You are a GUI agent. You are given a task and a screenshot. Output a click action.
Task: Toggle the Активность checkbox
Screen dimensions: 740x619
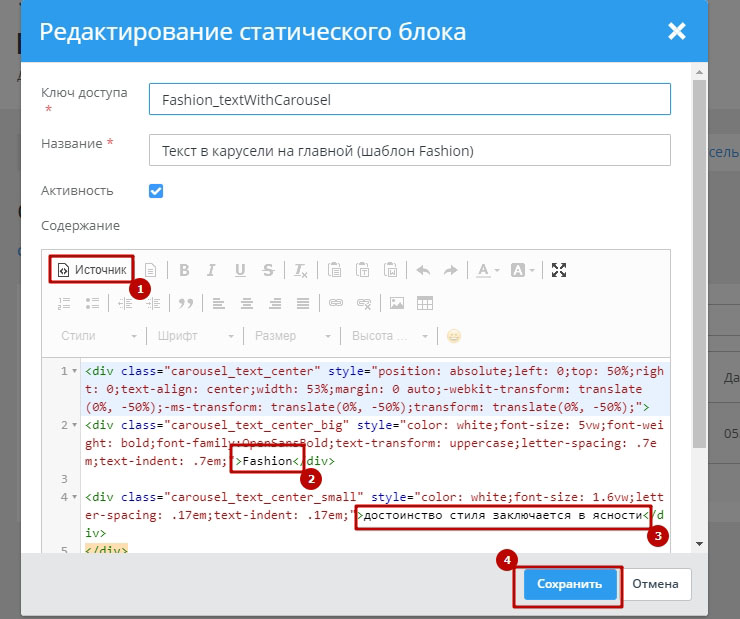[x=156, y=191]
